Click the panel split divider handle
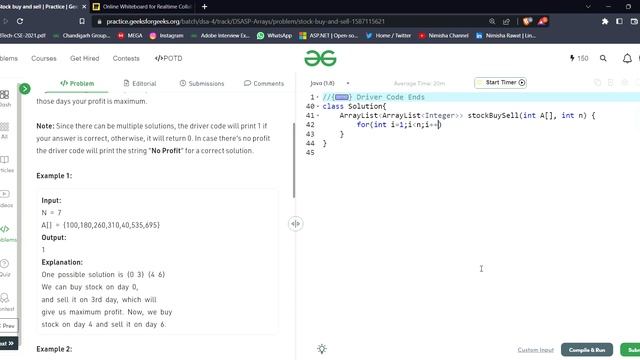The image size is (640, 360). [x=296, y=224]
